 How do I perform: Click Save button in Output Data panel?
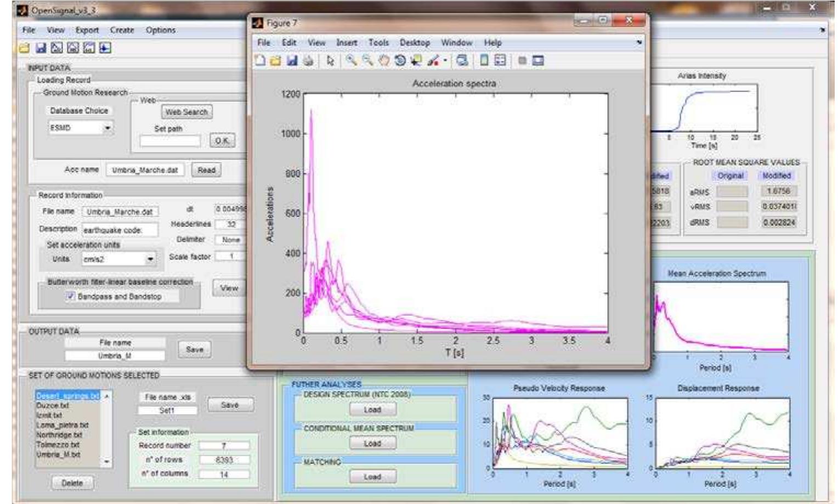click(195, 349)
